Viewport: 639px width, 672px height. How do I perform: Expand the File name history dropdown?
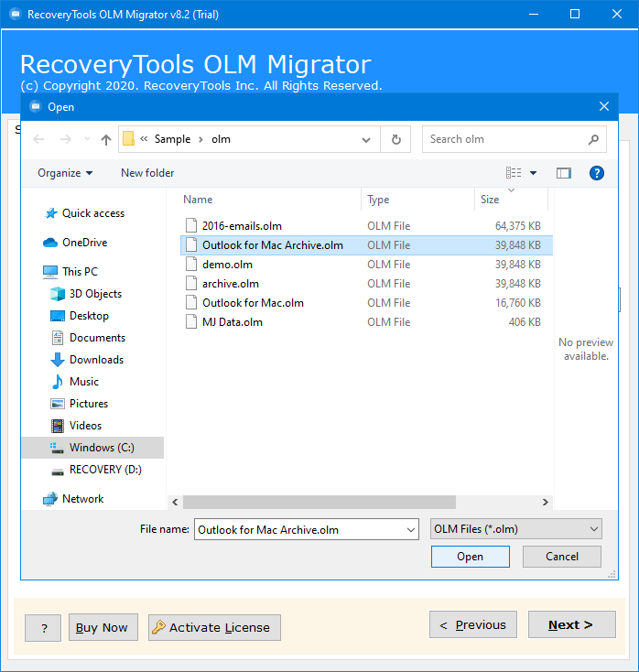click(x=410, y=530)
